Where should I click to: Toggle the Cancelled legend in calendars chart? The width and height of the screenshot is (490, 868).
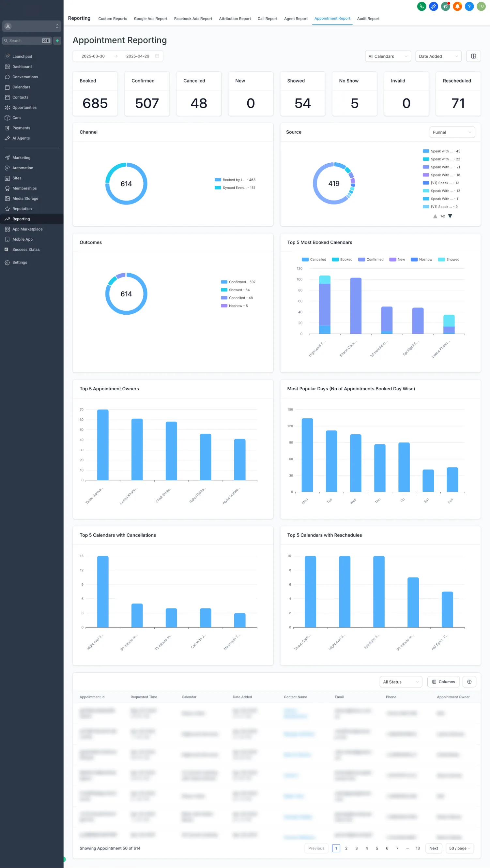tap(314, 260)
